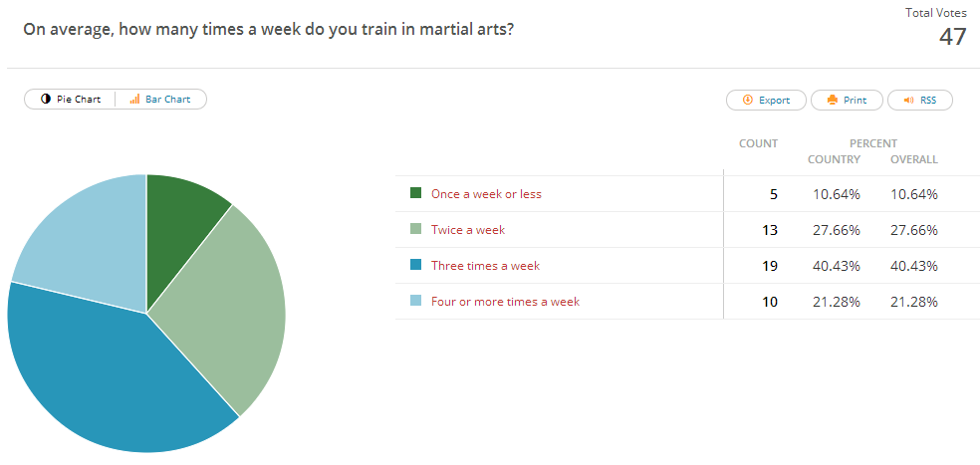Click the printer icon
980x465 pixels.
831,100
